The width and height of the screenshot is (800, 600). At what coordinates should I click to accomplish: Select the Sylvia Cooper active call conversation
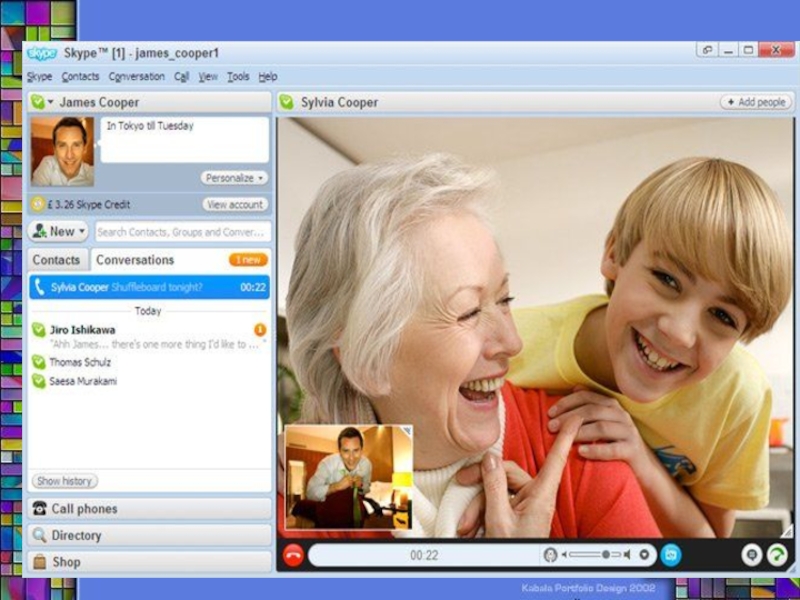149,287
